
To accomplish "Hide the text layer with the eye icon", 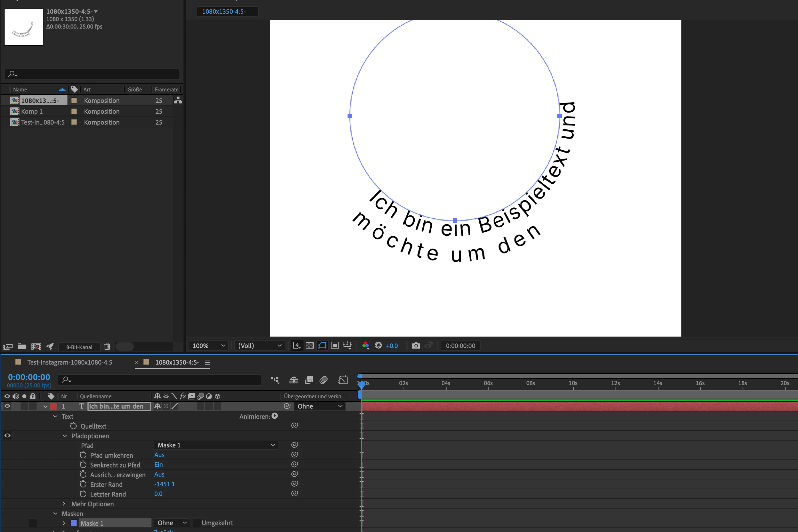I will (7, 406).
